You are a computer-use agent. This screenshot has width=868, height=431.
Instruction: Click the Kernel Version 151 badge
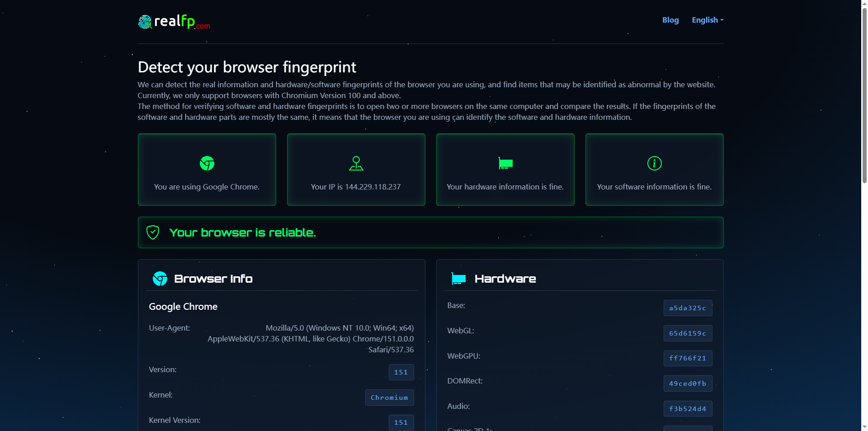point(401,422)
